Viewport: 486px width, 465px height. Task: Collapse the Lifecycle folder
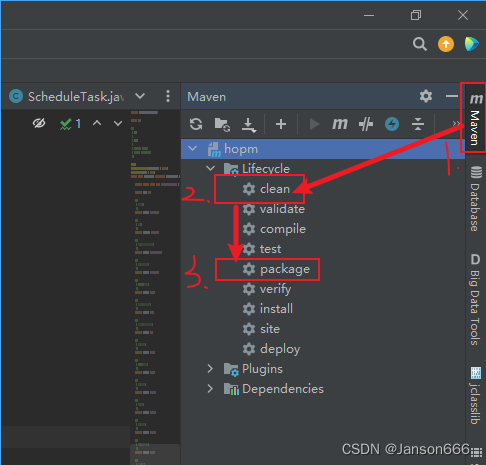[x=210, y=168]
